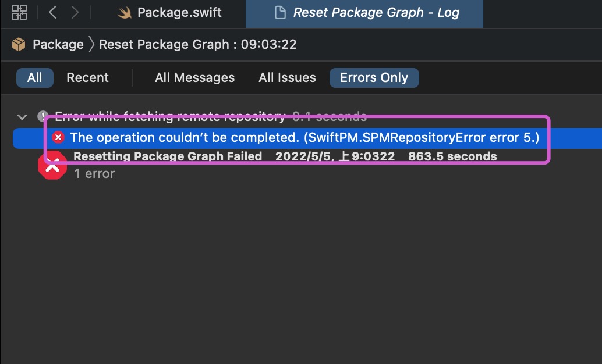Click the Swift bird icon on the Package.swift tab
Image resolution: width=602 pixels, height=364 pixels.
tap(124, 13)
